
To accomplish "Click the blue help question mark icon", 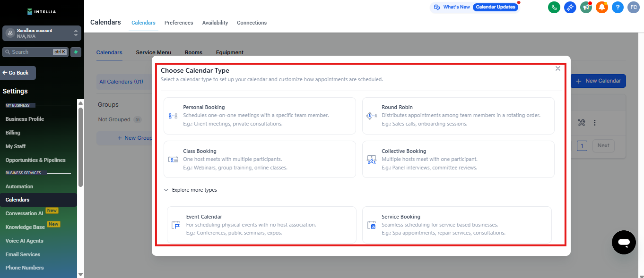I will click(x=618, y=7).
